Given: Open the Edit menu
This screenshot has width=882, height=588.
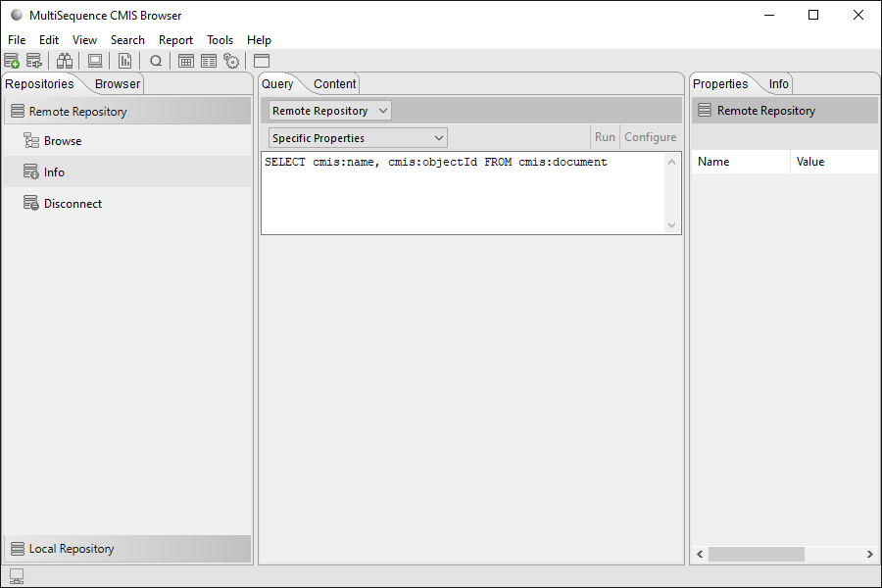Looking at the screenshot, I should (x=49, y=40).
